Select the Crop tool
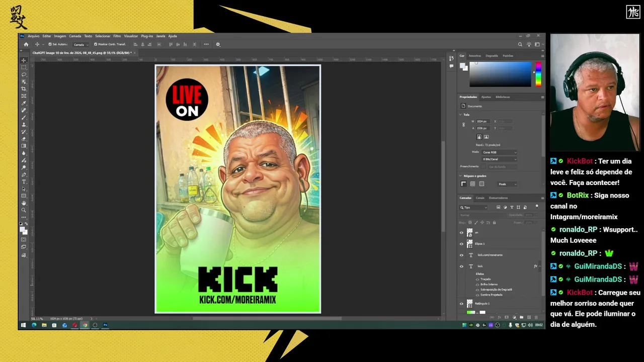644x362 pixels. (x=24, y=88)
